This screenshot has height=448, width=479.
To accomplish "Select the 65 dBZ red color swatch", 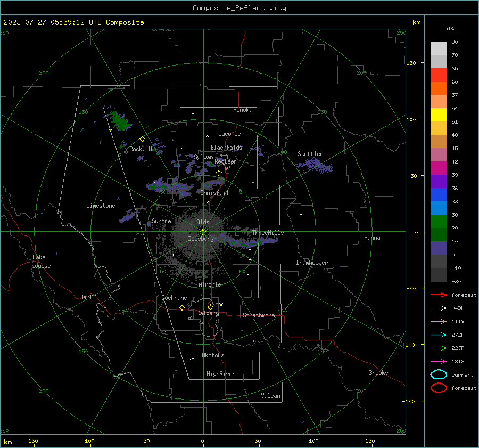I will coord(439,75).
